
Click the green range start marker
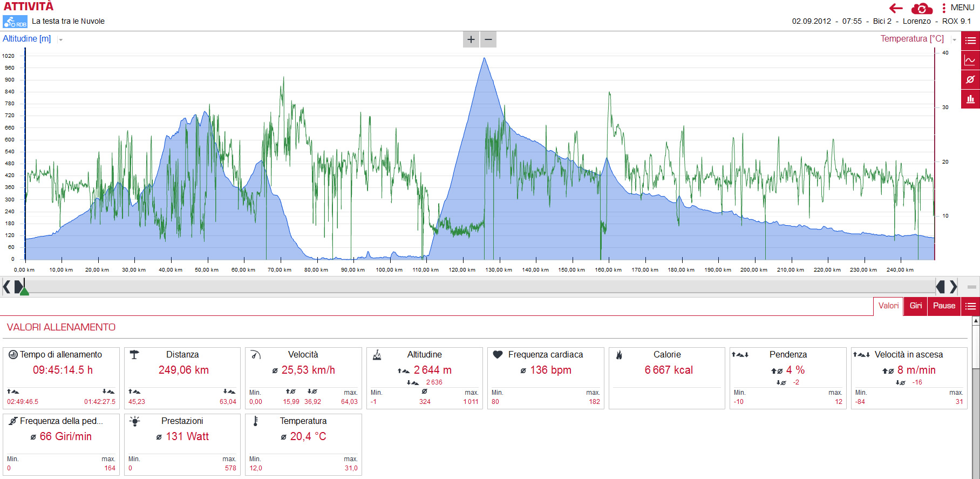pos(24,291)
